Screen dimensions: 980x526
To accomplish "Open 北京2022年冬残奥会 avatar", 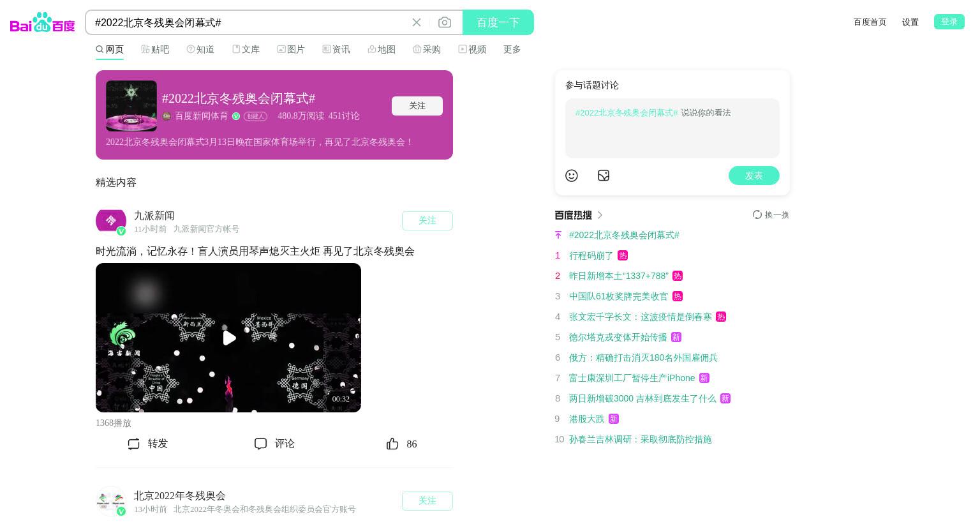I will tap(111, 501).
